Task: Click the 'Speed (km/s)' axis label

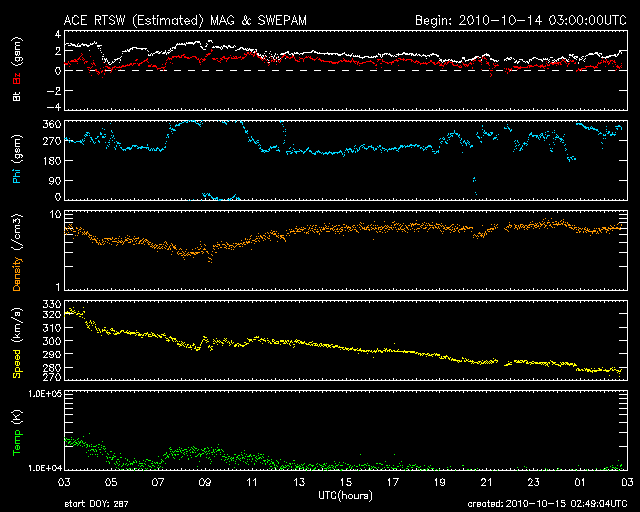Action: click(x=17, y=343)
